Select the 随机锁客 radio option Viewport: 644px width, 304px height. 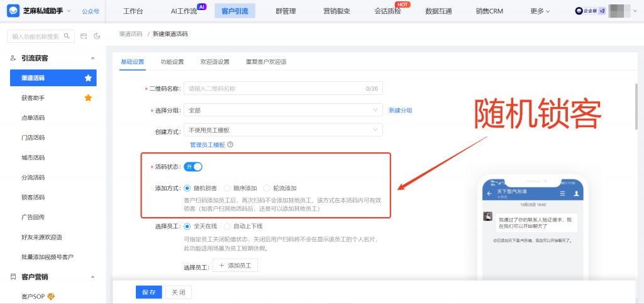click(x=187, y=188)
